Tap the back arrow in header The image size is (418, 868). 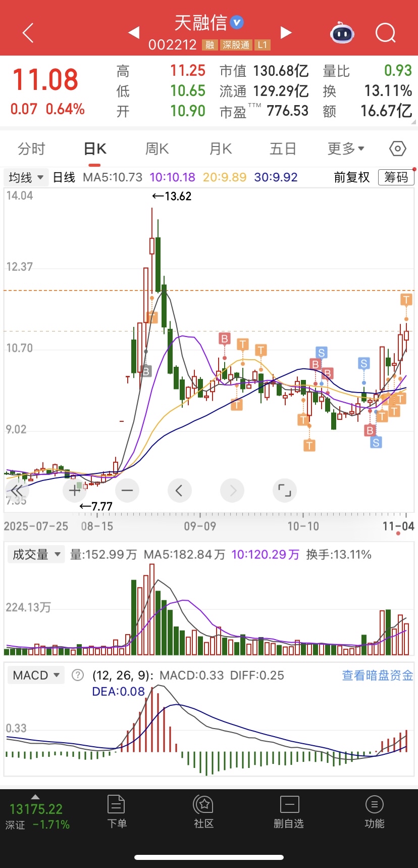[28, 33]
